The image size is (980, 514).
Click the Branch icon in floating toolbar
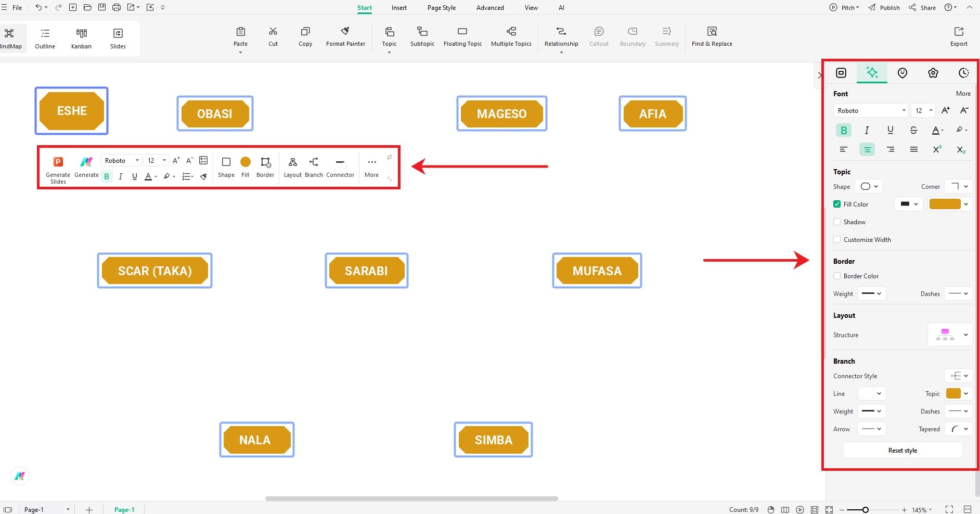click(314, 162)
